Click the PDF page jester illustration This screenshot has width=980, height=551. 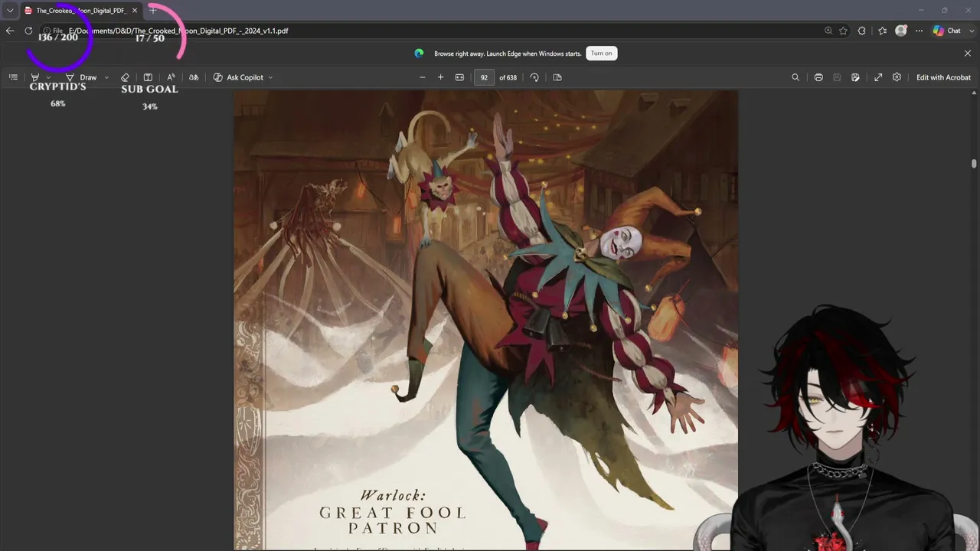(x=485, y=319)
